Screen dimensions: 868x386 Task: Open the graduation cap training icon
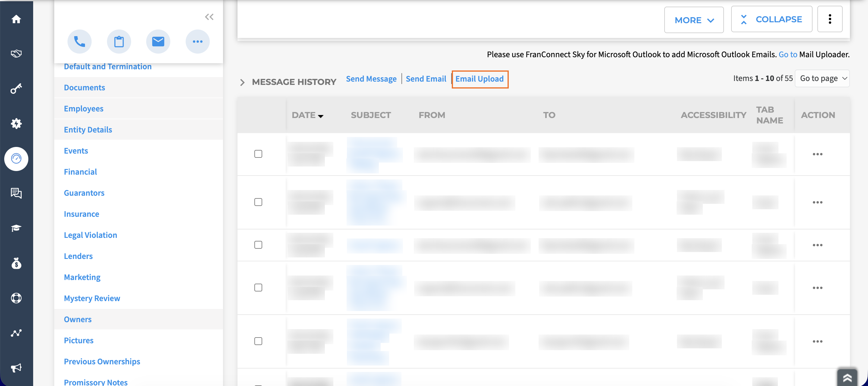coord(16,229)
